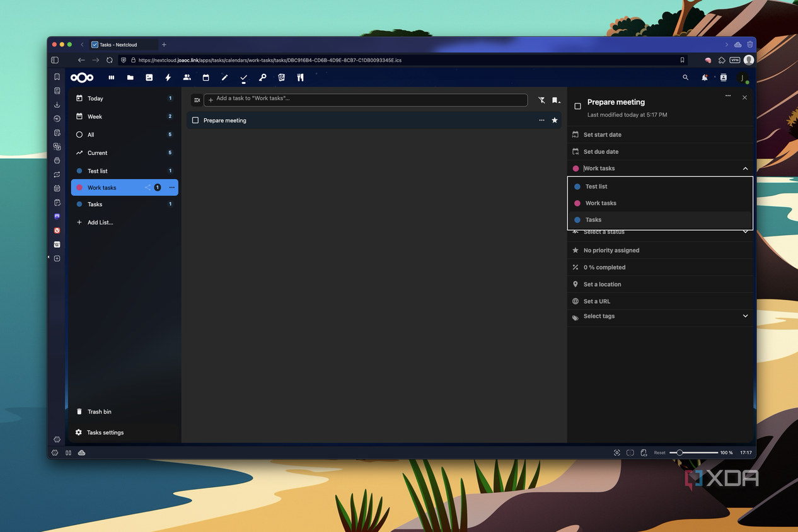Open the Passwords key icon
The width and height of the screenshot is (798, 532).
click(x=262, y=78)
